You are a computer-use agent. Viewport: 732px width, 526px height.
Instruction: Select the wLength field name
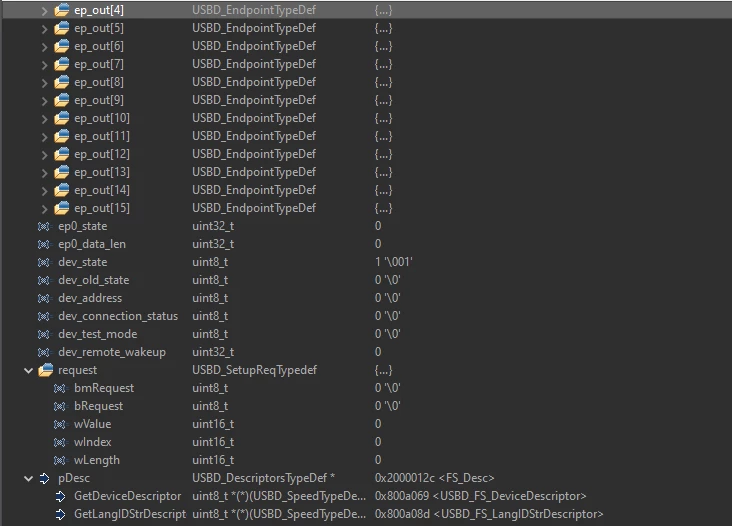click(97, 460)
